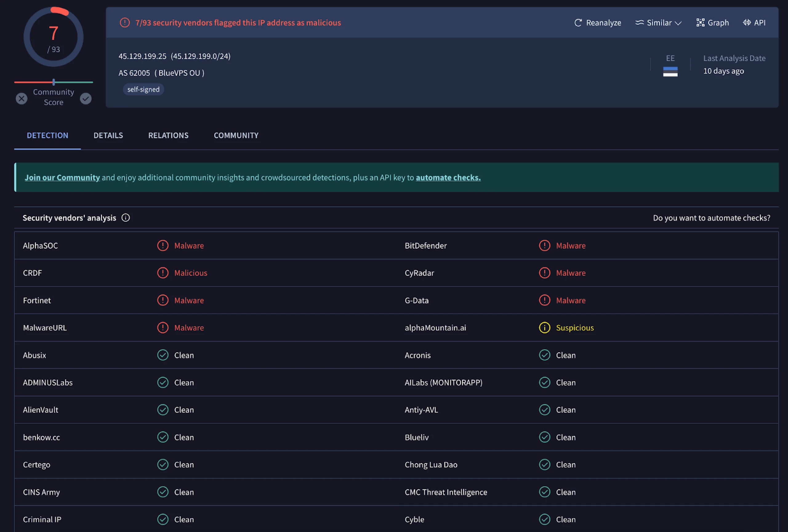Click the API button label

click(759, 23)
